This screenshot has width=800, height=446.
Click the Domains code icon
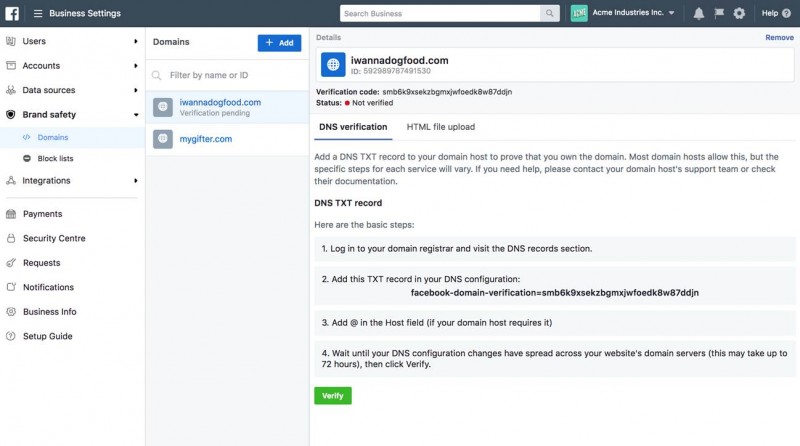pyautogui.click(x=27, y=137)
